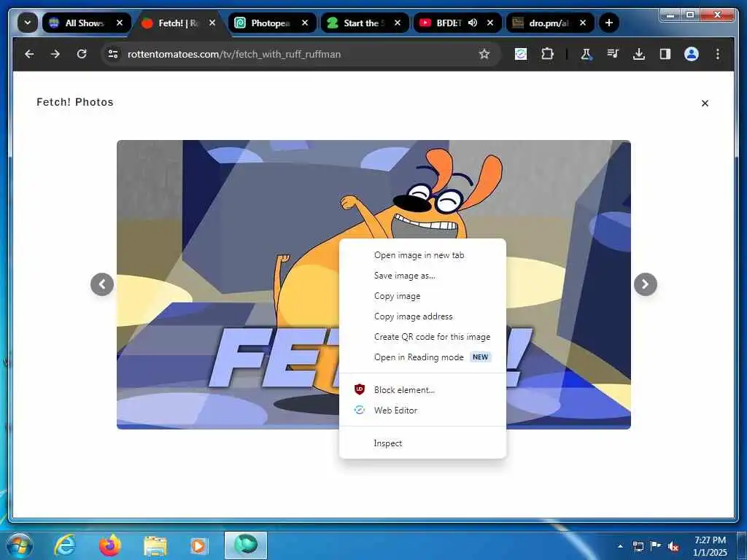Launch Internet Explorer from taskbar
747x560 pixels.
coord(65,545)
